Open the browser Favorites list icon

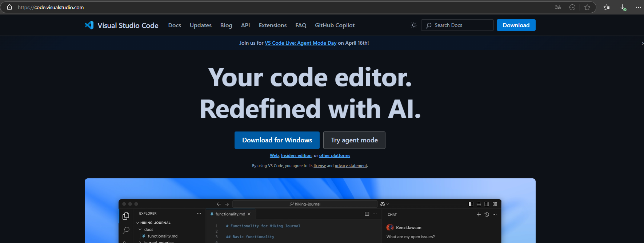(x=607, y=7)
